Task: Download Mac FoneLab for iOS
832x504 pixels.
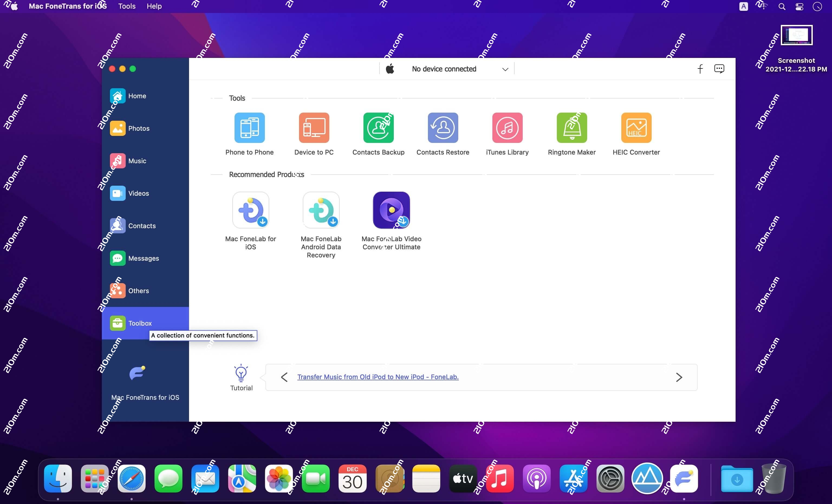Action: click(x=250, y=210)
